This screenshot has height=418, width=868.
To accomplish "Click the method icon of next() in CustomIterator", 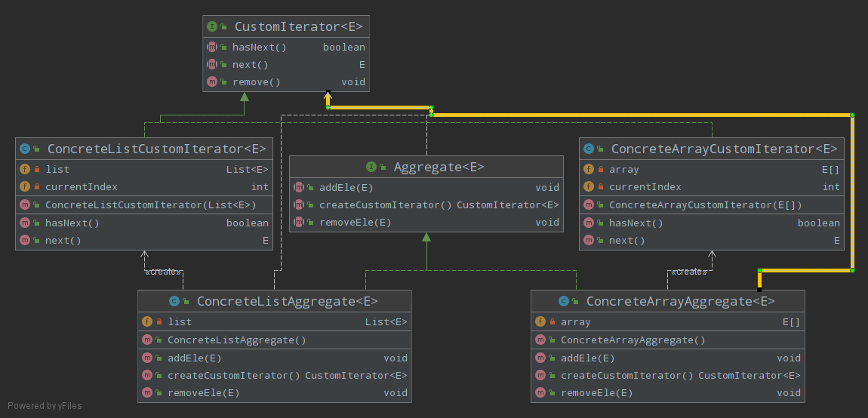I will 211,65.
